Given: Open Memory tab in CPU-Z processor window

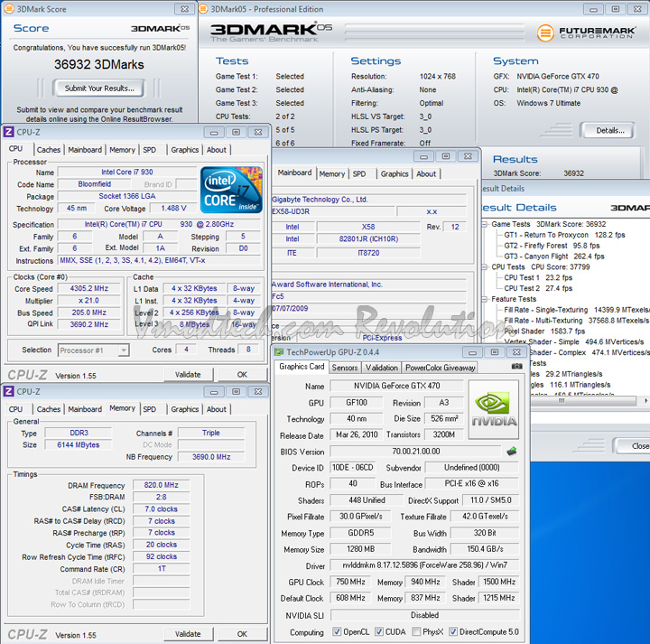Looking at the screenshot, I should [122, 150].
